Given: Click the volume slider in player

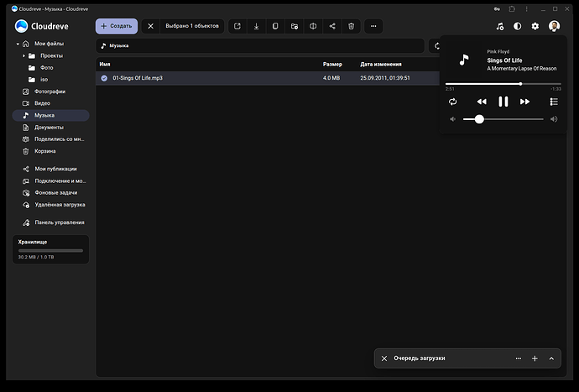Looking at the screenshot, I should tap(503, 119).
